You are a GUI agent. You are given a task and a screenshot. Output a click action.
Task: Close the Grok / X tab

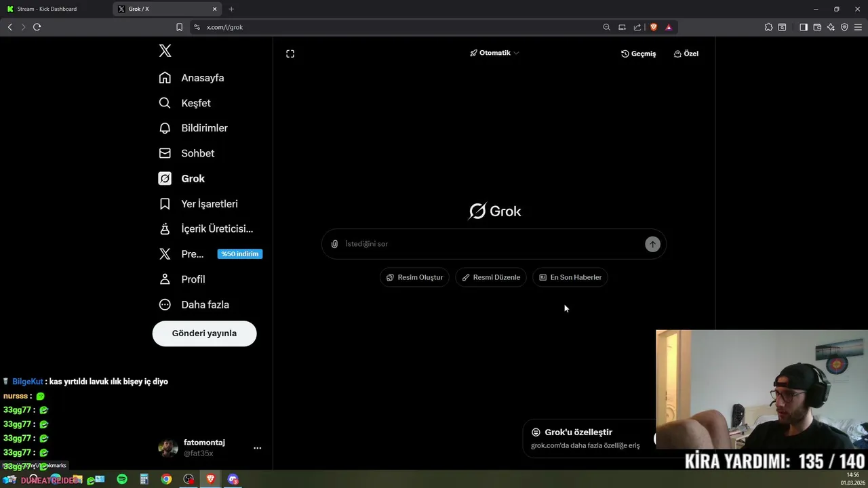click(215, 9)
